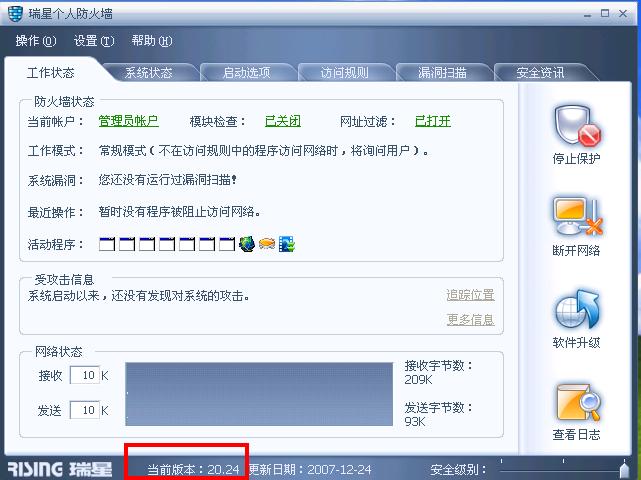Select the fifth window icon in 活动程序
This screenshot has width=641, height=480.
(187, 244)
